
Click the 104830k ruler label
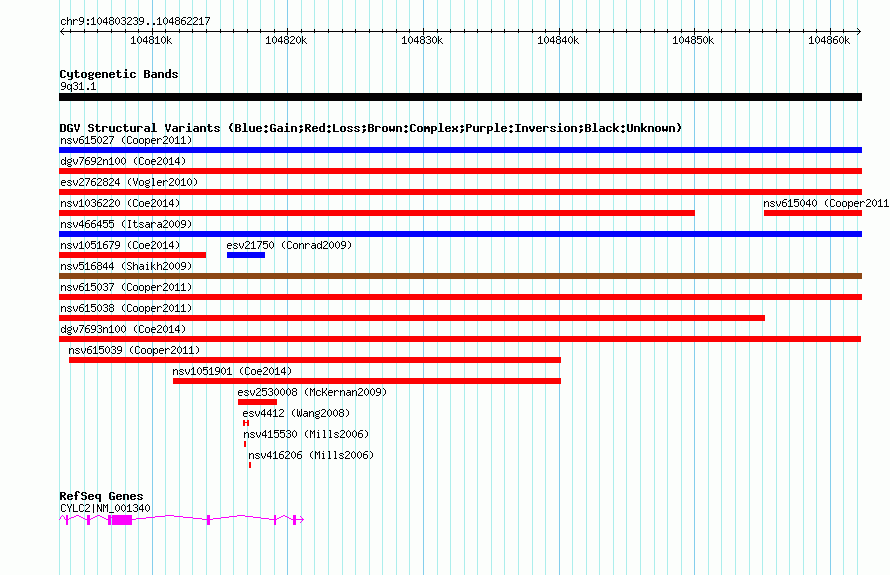pos(422,40)
